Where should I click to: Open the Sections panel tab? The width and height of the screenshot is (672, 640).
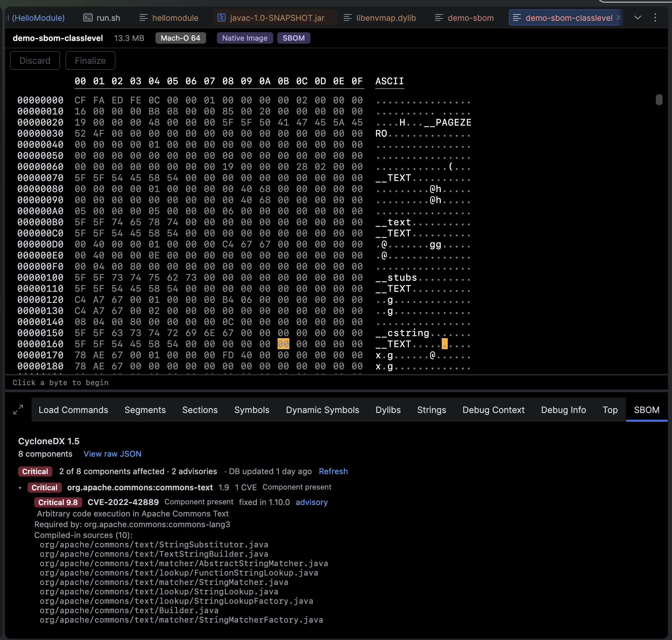[x=200, y=410]
